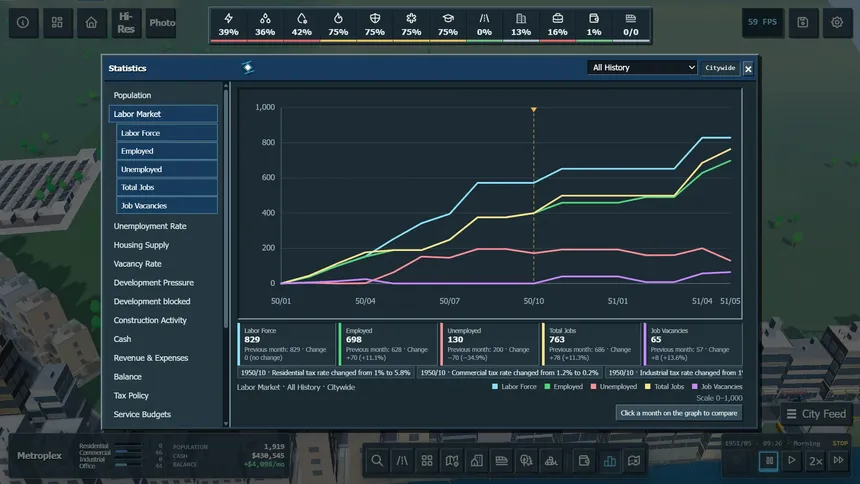Toggle Photo mode
The height and width of the screenshot is (484, 860).
pos(162,22)
